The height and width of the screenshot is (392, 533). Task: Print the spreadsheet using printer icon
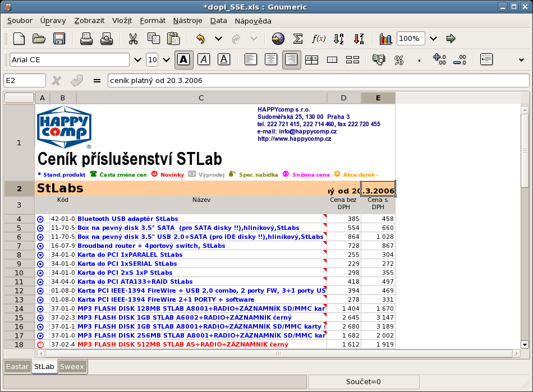click(86, 39)
